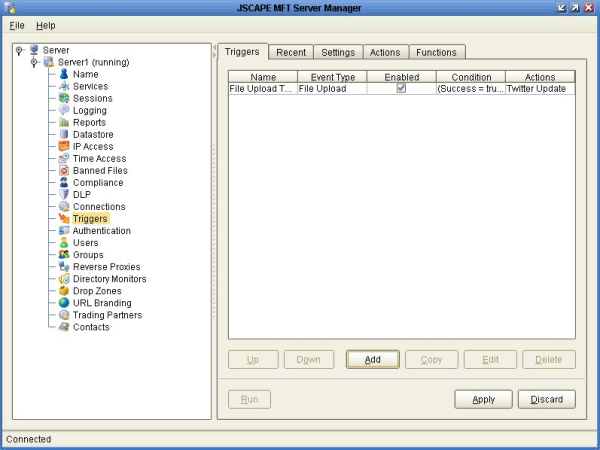600x450 pixels.
Task: Click the Discard button
Action: pos(546,400)
